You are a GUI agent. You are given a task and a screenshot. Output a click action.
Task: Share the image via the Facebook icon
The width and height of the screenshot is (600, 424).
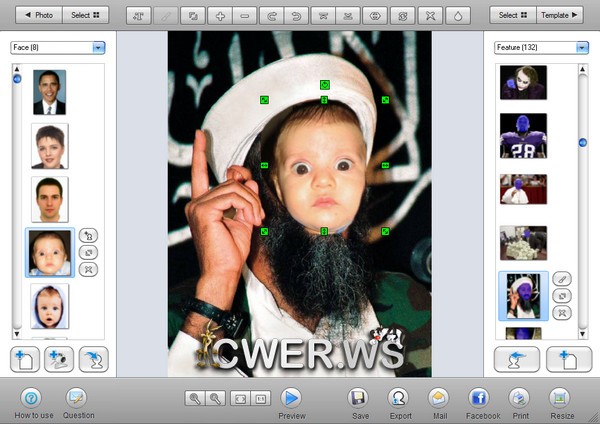click(479, 398)
